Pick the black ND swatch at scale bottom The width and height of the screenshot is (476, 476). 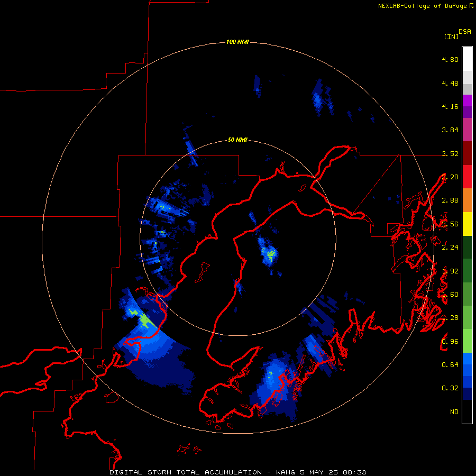(467, 411)
